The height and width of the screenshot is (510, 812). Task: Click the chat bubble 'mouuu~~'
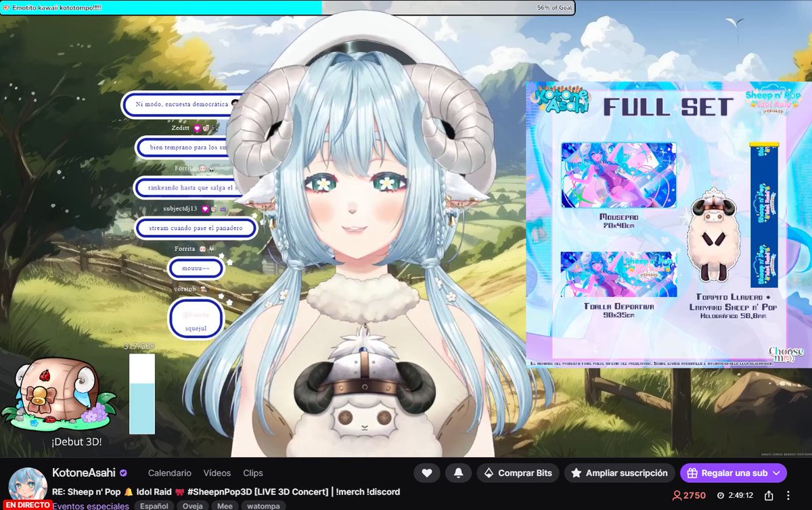[x=196, y=269]
